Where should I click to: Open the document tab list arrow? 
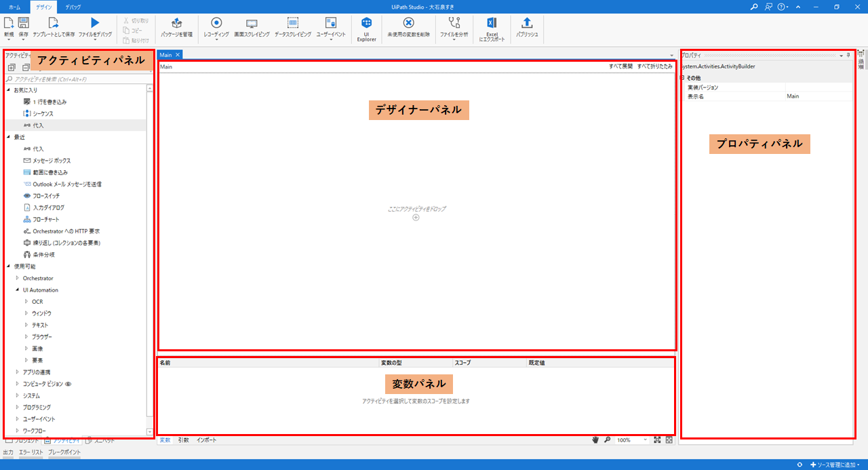point(671,55)
